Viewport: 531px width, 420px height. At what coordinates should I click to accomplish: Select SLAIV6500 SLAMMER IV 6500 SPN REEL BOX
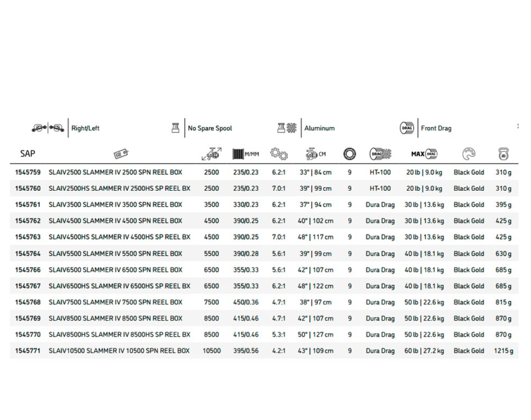[115, 270]
